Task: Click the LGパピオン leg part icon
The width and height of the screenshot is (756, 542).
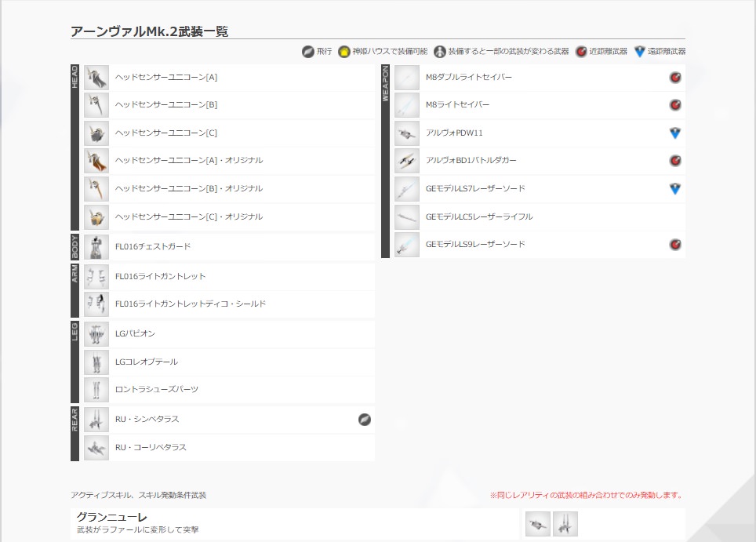Action: click(x=96, y=334)
